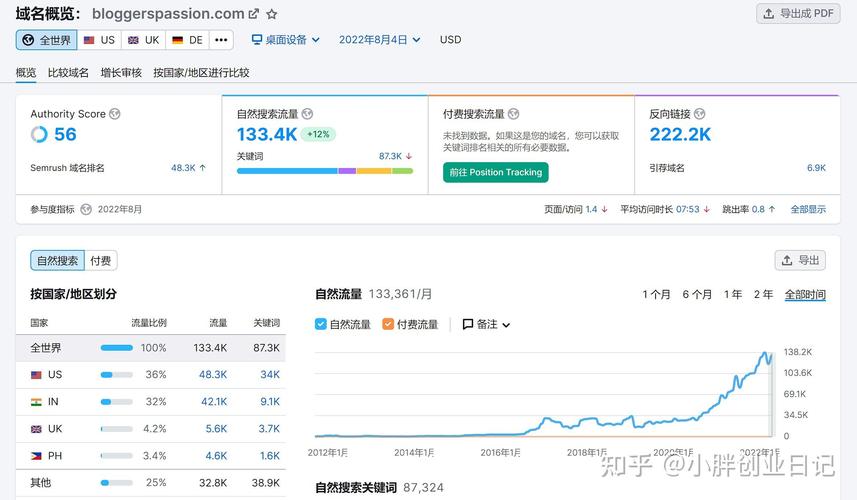Screen dimensions: 857x500
Task: Click the 其他 row in country table
Action: click(151, 483)
